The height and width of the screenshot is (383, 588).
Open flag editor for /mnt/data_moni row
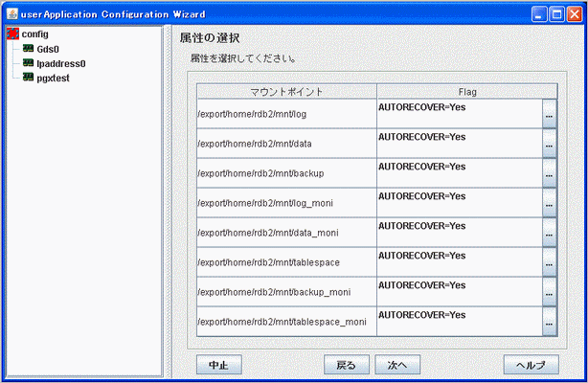(x=549, y=233)
